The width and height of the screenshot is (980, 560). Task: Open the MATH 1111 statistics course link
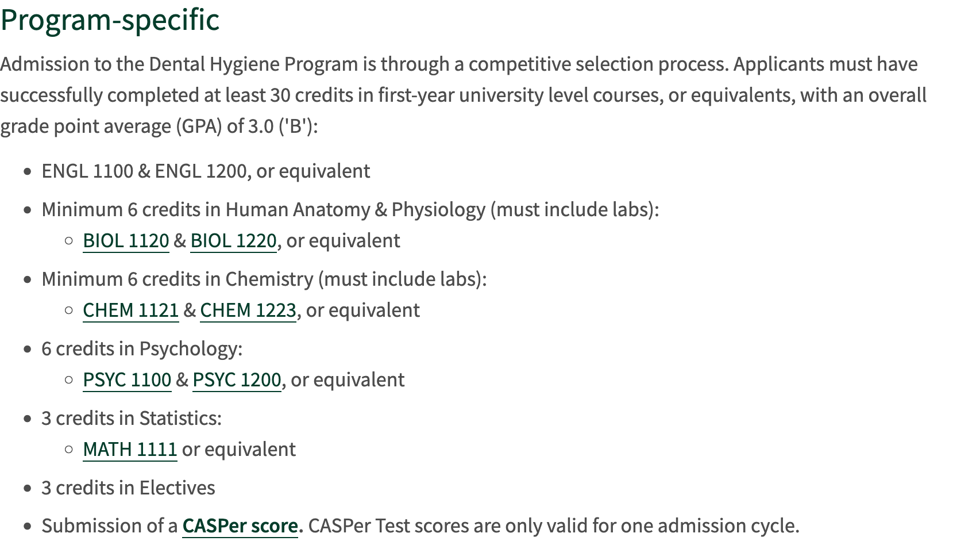[130, 450]
